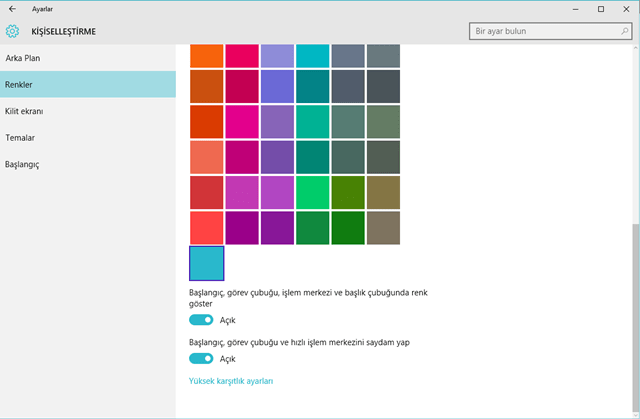640x419 pixels.
Task: Open the 'Yüksek karşıtlık ayarları' link
Action: pyautogui.click(x=231, y=381)
